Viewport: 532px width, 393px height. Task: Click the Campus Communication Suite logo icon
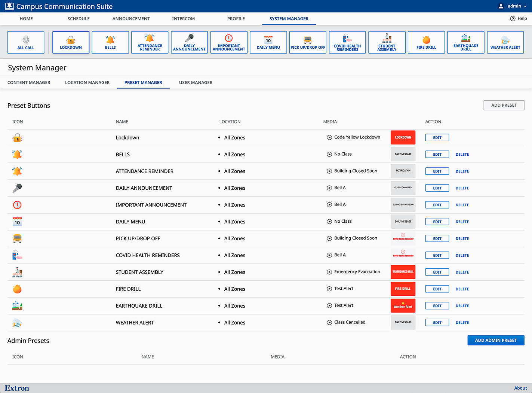tap(9, 6)
